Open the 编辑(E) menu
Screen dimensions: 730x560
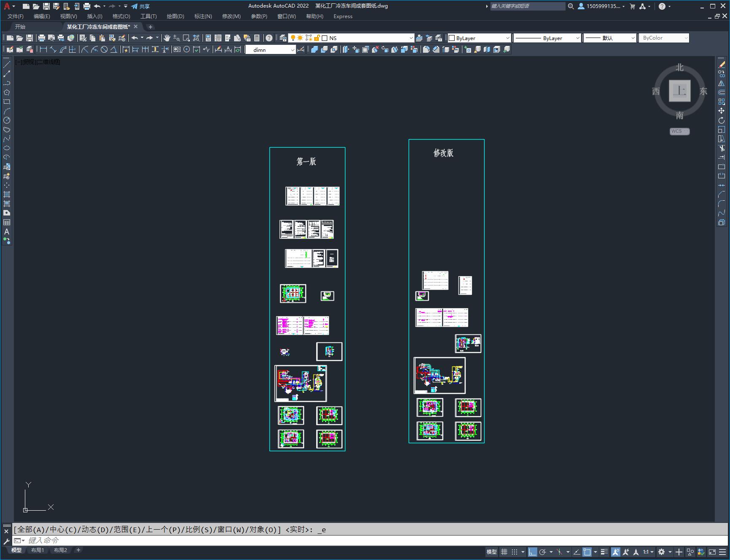(x=42, y=16)
